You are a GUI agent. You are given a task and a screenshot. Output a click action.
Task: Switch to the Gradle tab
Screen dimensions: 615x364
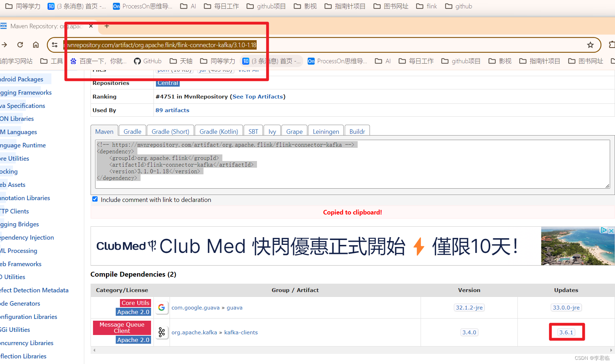[133, 131]
